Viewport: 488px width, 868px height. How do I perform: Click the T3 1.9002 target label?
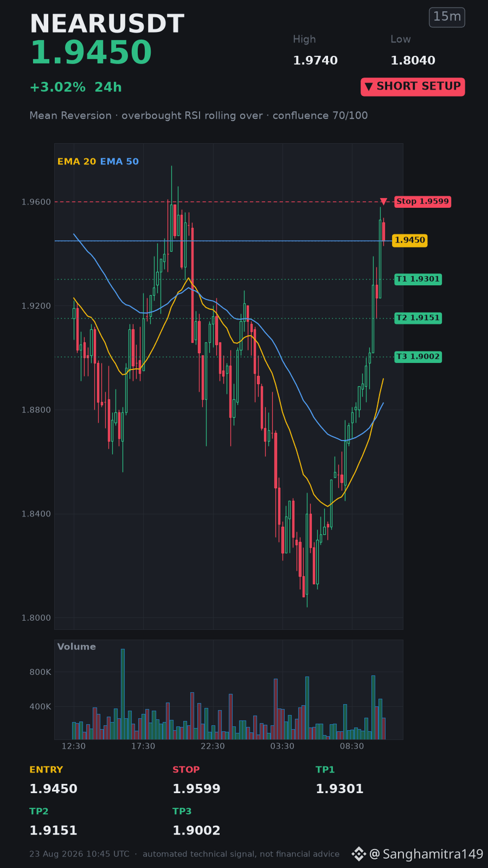click(x=418, y=357)
